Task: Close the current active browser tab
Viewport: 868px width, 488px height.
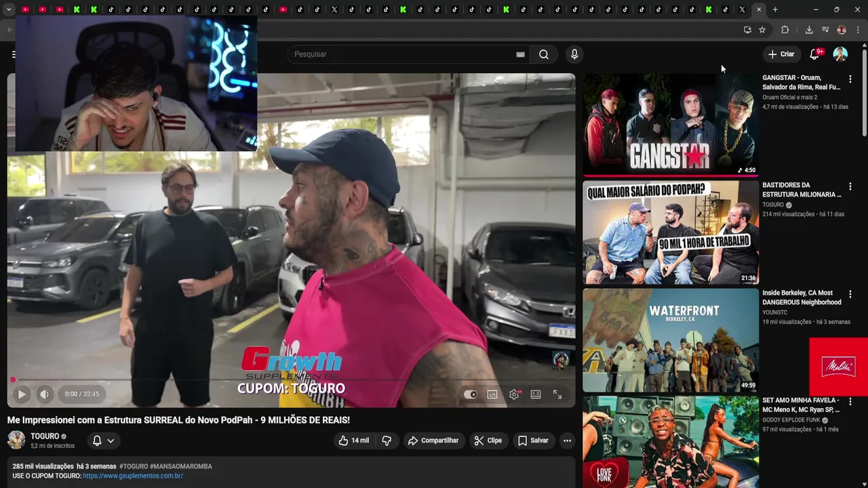Action: tap(759, 9)
